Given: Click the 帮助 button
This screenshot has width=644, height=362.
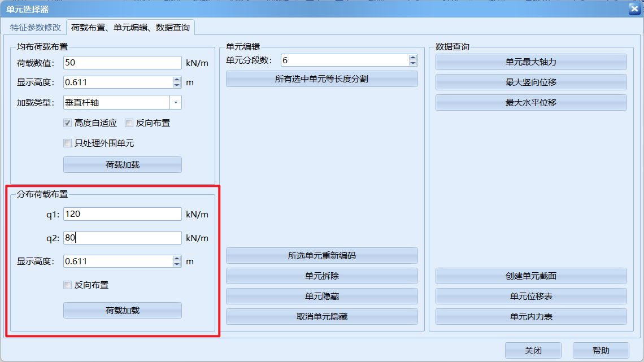Looking at the screenshot, I should (x=601, y=350).
